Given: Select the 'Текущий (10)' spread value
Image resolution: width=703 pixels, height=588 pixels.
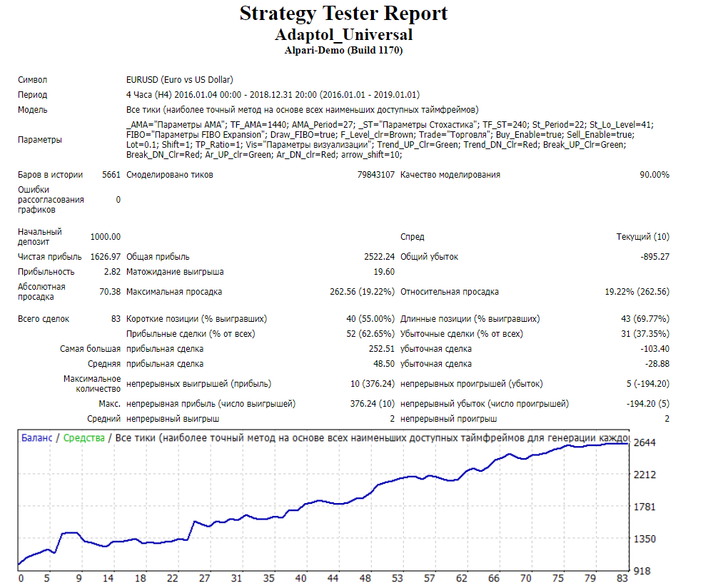Looking at the screenshot, I should click(642, 237).
